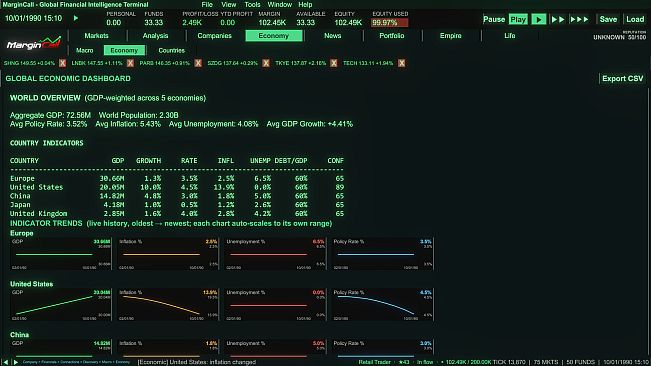Open the United States Unemployment % chart
The height and width of the screenshot is (366, 651).
pyautogui.click(x=275, y=305)
